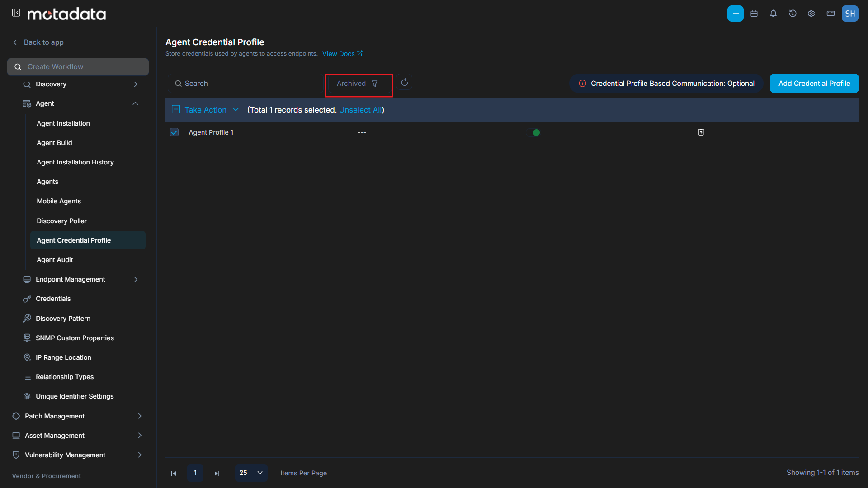
Task: Click the blue plus create button
Action: [736, 14]
